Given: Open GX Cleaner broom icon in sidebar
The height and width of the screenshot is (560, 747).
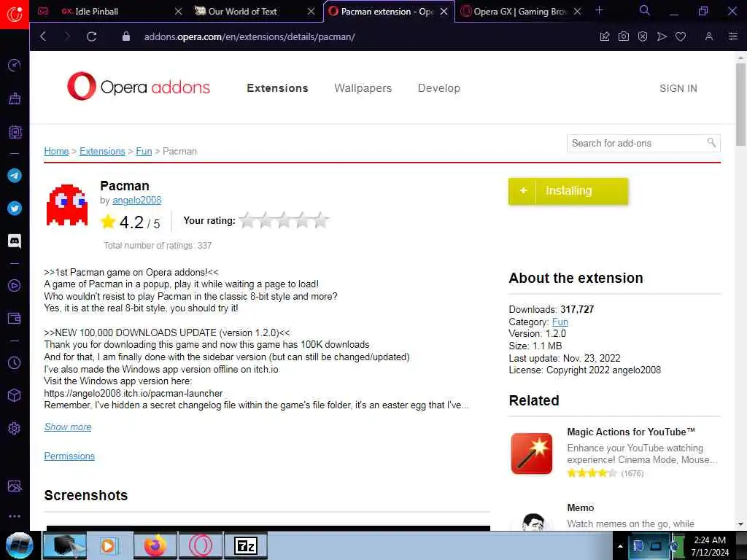Looking at the screenshot, I should [15, 98].
